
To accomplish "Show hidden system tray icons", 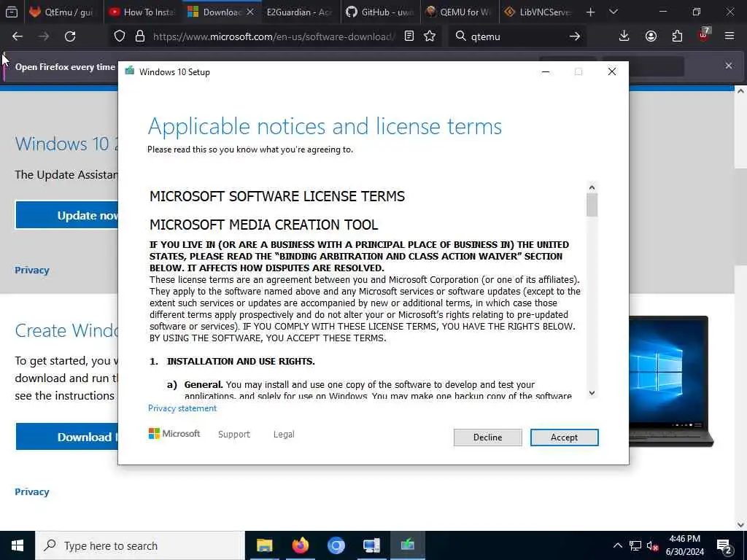I will point(617,545).
